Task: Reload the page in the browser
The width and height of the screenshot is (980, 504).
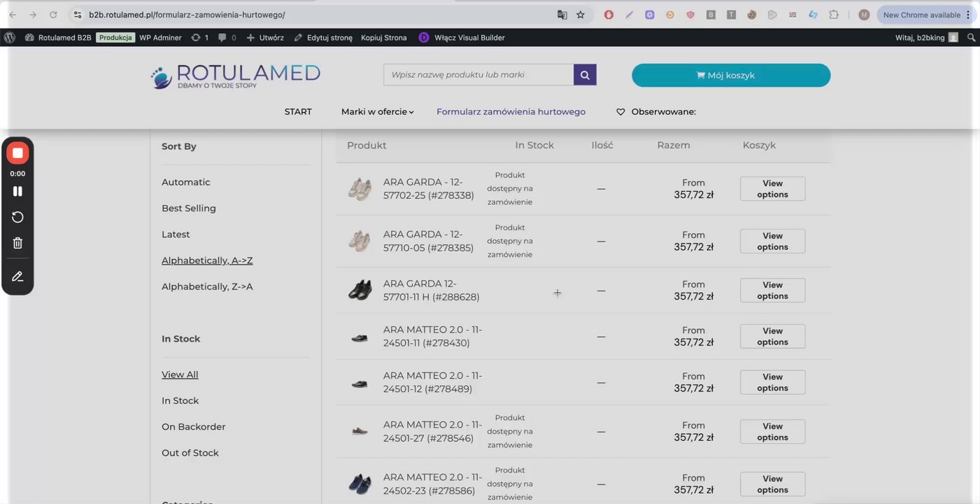Action: 53,15
